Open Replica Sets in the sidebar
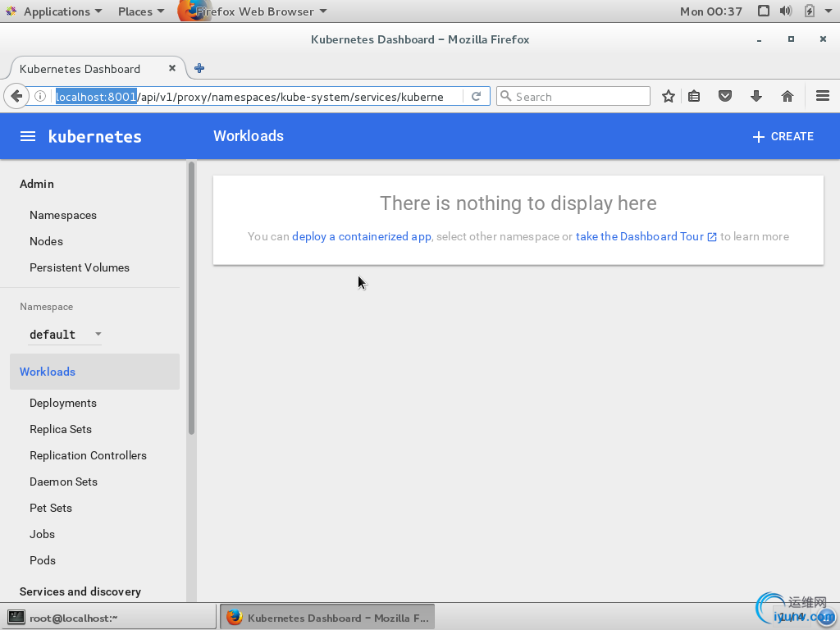 61,430
